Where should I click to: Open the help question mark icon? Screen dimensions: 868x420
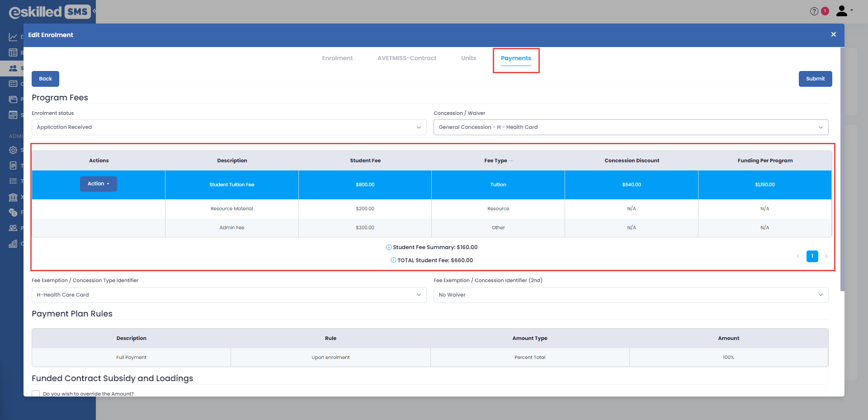814,11
